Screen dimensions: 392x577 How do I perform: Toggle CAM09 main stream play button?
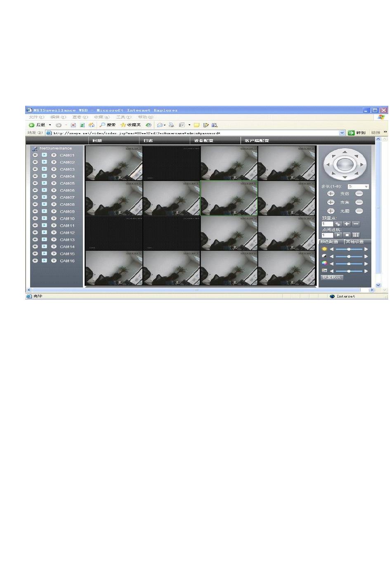[x=44, y=211]
